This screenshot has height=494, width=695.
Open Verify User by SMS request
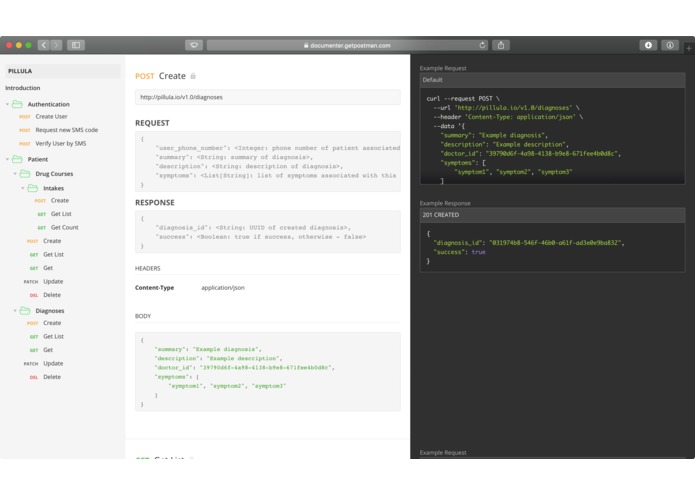[x=61, y=144]
